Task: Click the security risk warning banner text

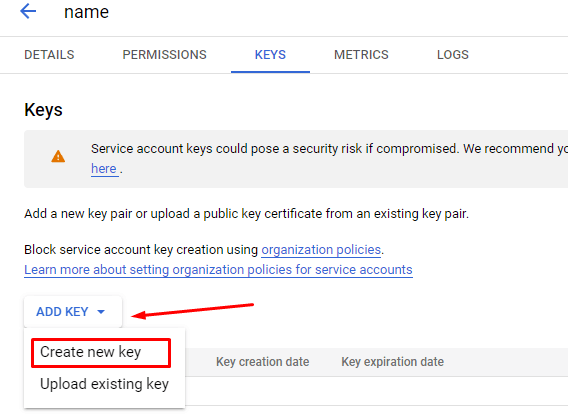Action: [x=329, y=149]
